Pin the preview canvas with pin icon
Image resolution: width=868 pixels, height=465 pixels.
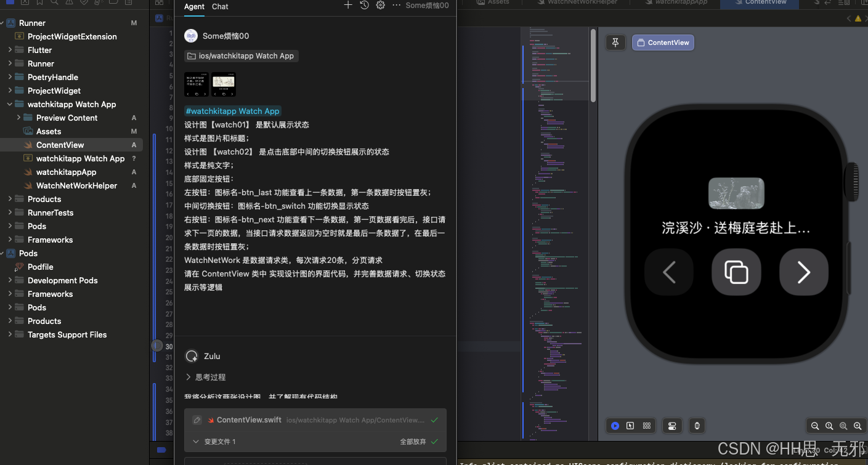click(x=615, y=42)
